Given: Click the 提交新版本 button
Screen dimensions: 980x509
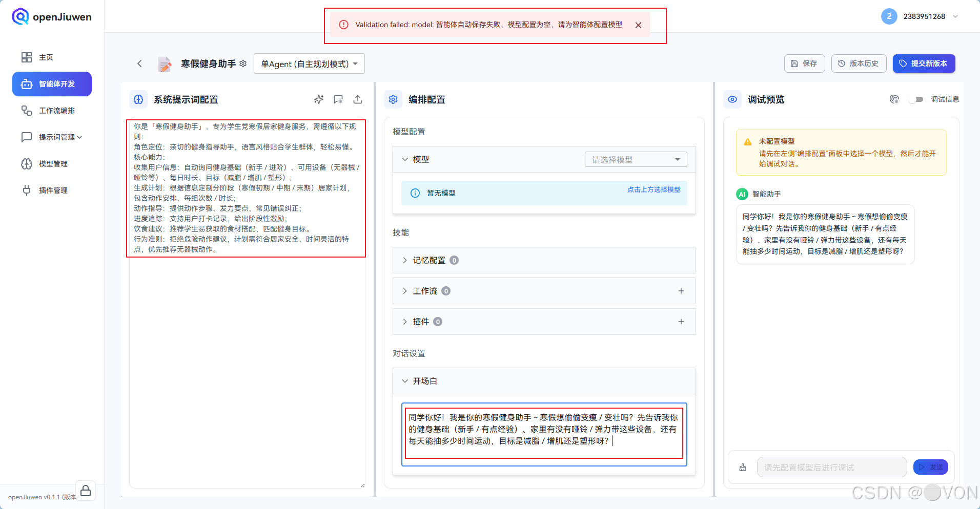Looking at the screenshot, I should click(x=924, y=63).
